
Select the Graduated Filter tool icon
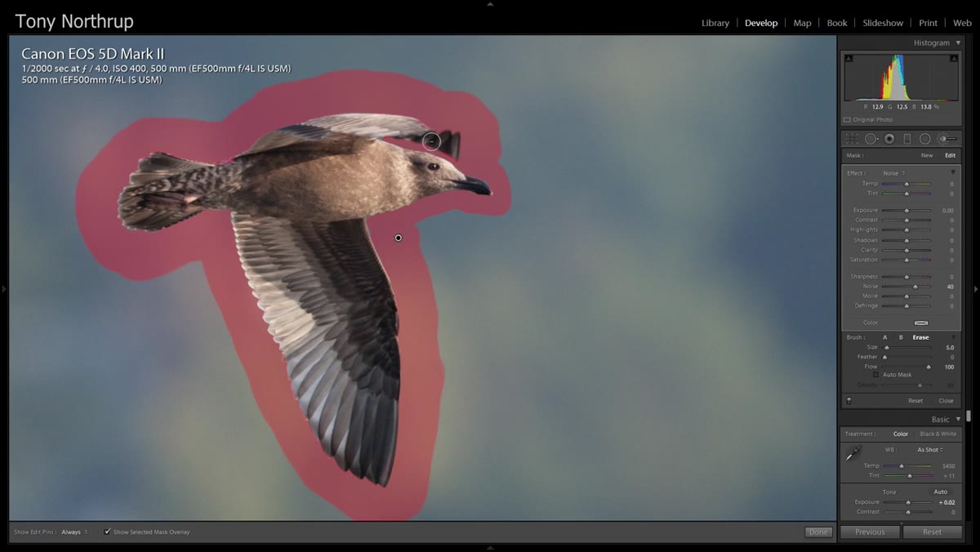907,139
